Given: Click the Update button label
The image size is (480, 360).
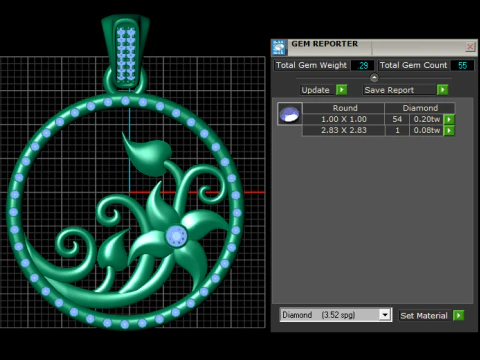Looking at the screenshot, I should coord(315,90).
